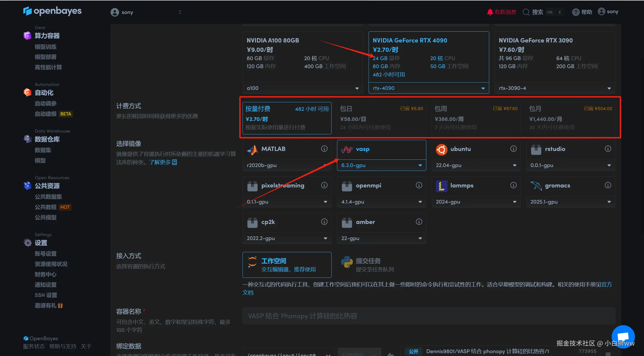Go to 财务中心 settings page

tap(46, 274)
